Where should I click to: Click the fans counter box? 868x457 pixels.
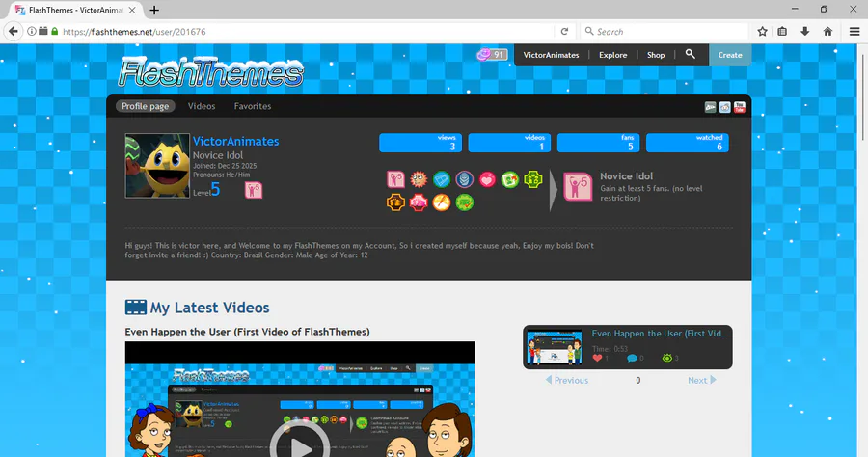click(598, 143)
